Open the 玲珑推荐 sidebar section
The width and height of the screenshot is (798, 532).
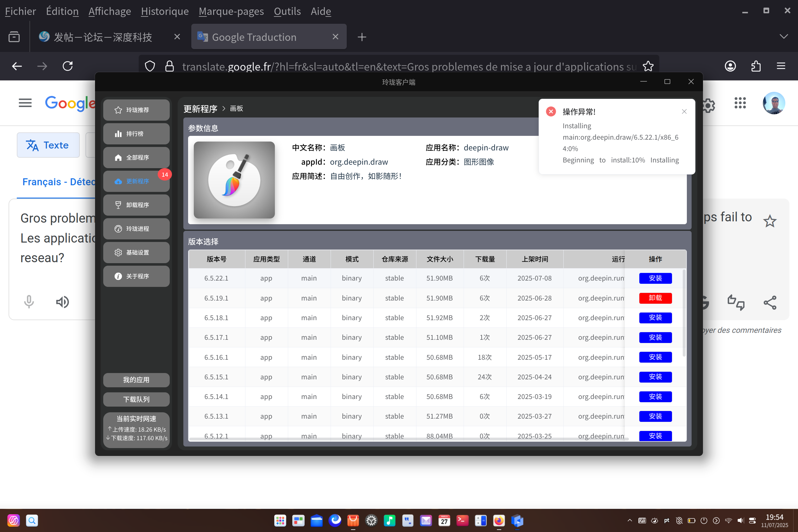pyautogui.click(x=136, y=110)
